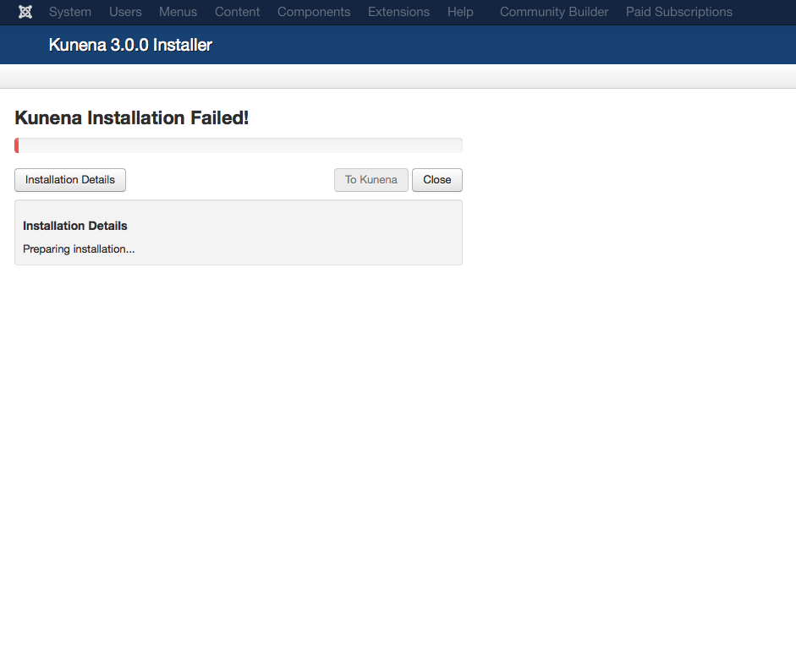
Task: Open the Users menu
Action: coord(125,12)
